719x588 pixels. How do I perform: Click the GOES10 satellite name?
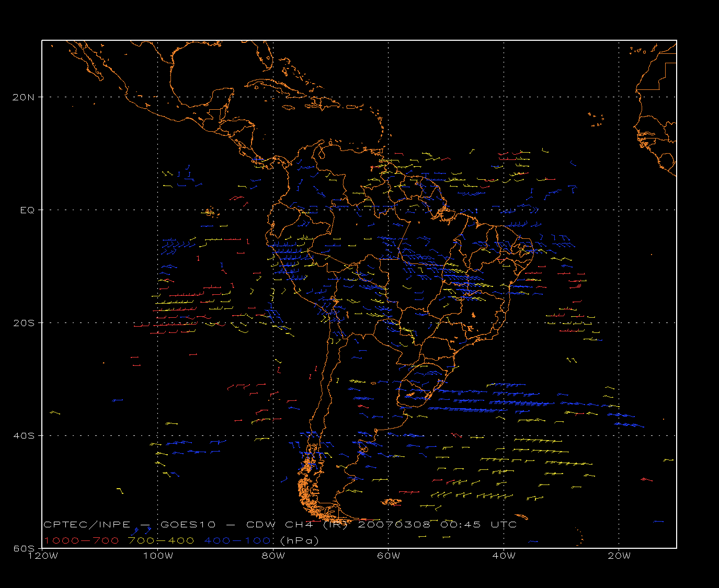(188, 525)
